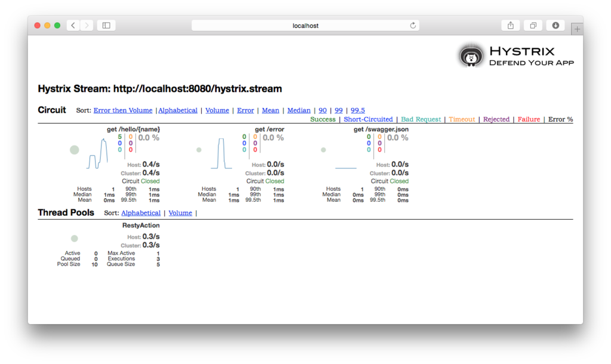Click the Circuit section heading
611x364 pixels.
tap(52, 110)
